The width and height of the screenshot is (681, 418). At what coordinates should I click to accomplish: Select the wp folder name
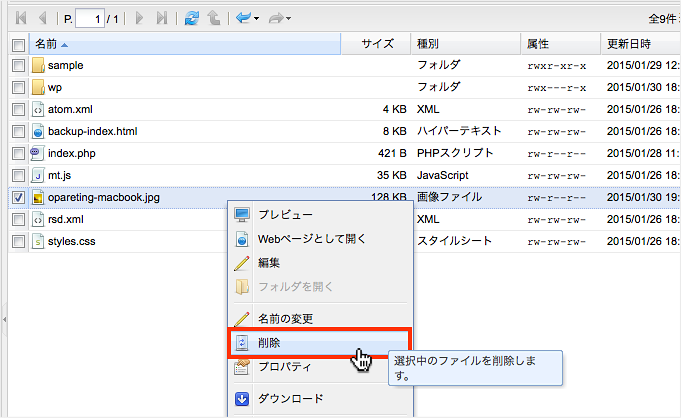pyautogui.click(x=55, y=88)
